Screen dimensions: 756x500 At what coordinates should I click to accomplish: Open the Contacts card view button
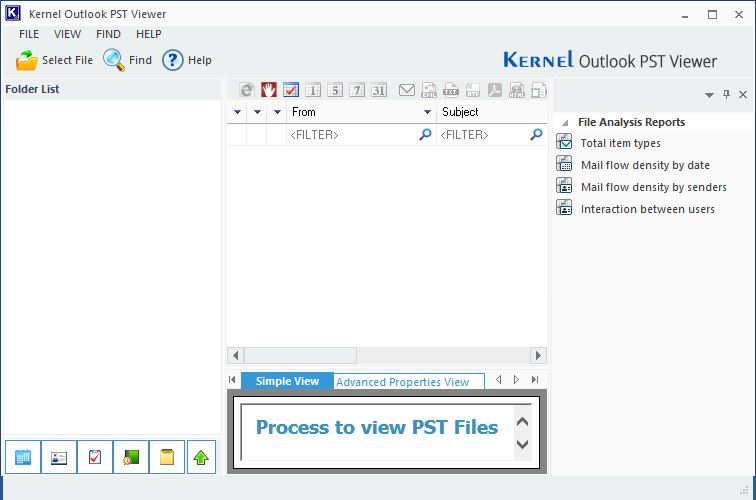coord(59,457)
